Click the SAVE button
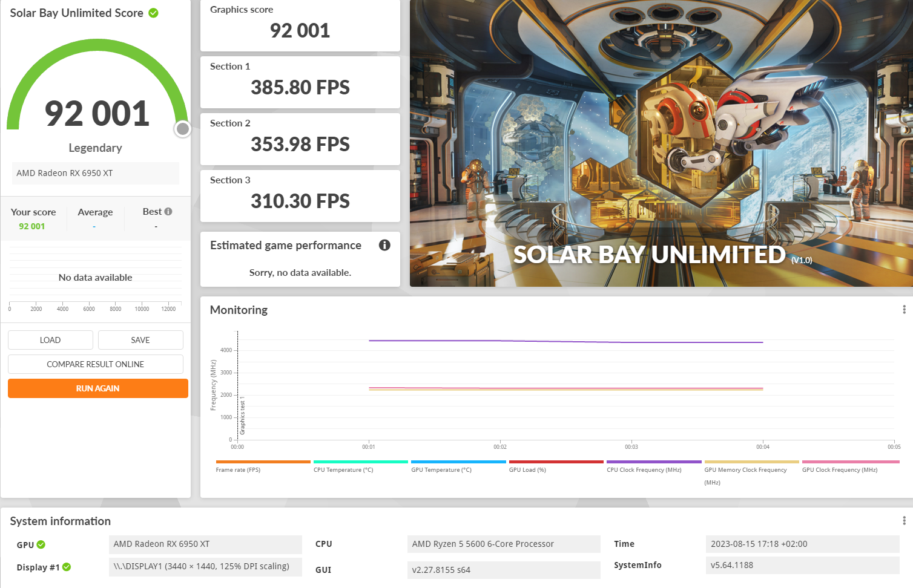The width and height of the screenshot is (913, 588). [x=140, y=340]
